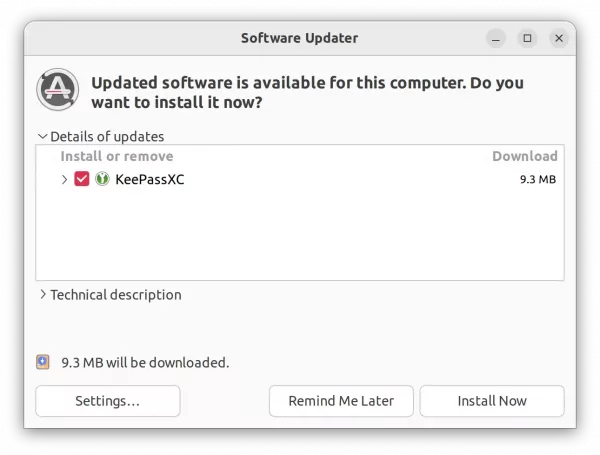Select the KeePassXC entry name
The height and width of the screenshot is (455, 600).
[150, 179]
